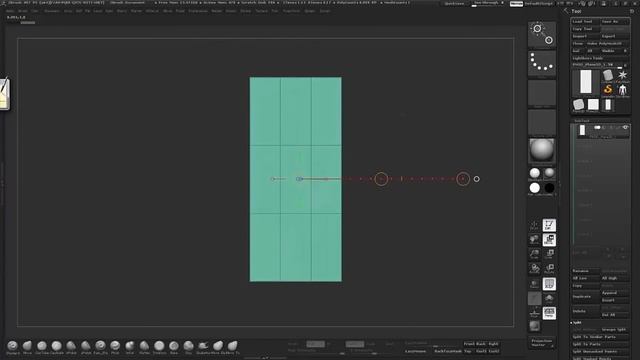Select the Move brush in bottom shelf
Image resolution: width=640 pixels, height=360 pixels.
tap(27, 347)
